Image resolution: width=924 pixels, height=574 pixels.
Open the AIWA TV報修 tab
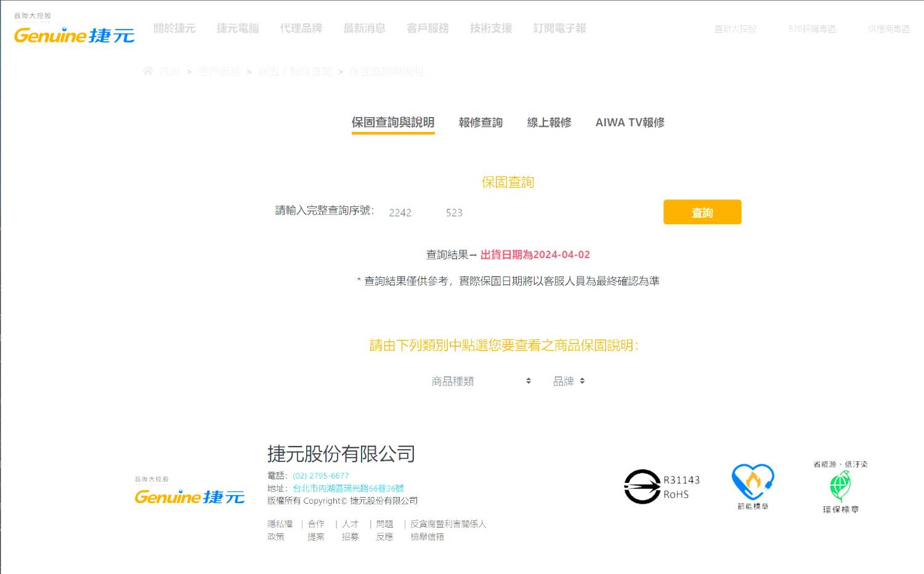coord(630,123)
